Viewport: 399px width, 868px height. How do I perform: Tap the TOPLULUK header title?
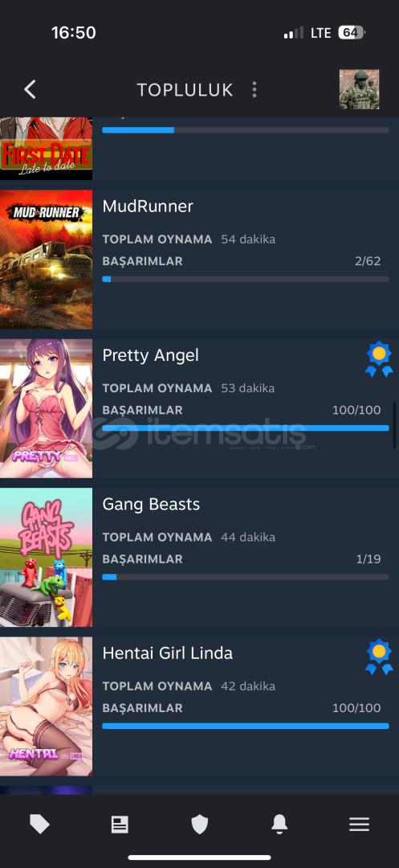[185, 90]
